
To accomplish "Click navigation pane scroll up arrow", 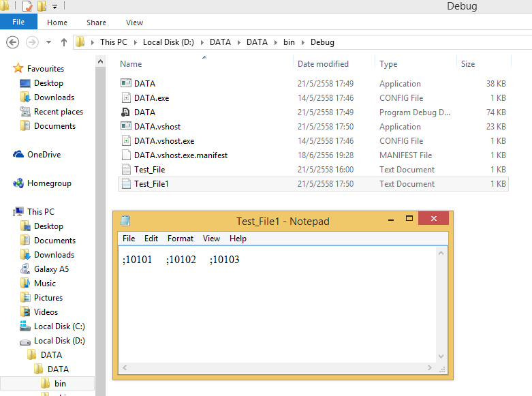I will click(100, 62).
